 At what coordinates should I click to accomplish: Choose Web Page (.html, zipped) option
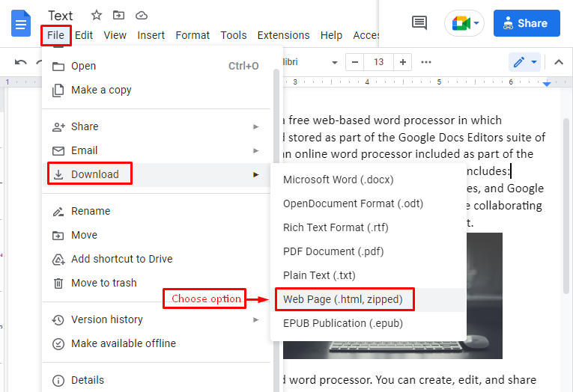[342, 299]
